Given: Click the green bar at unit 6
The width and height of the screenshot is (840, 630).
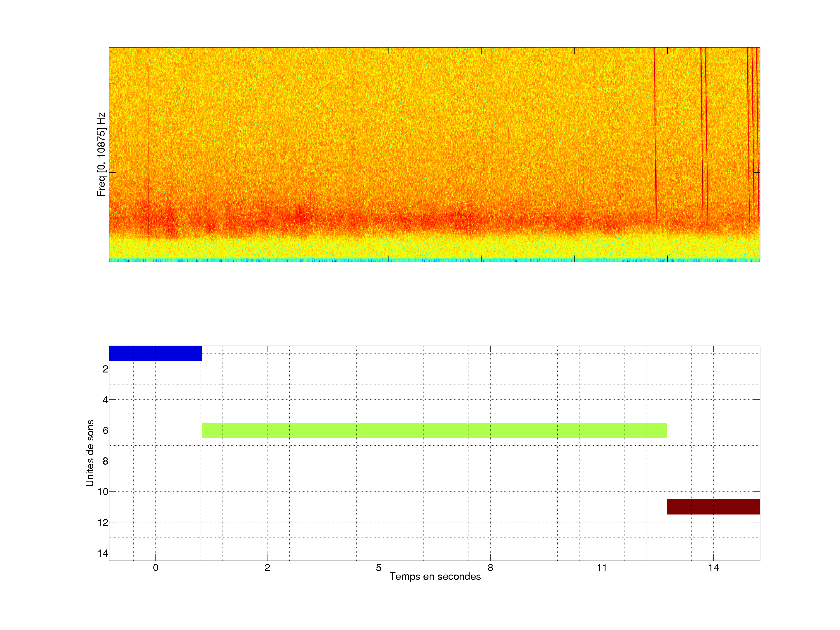Looking at the screenshot, I should tap(434, 430).
